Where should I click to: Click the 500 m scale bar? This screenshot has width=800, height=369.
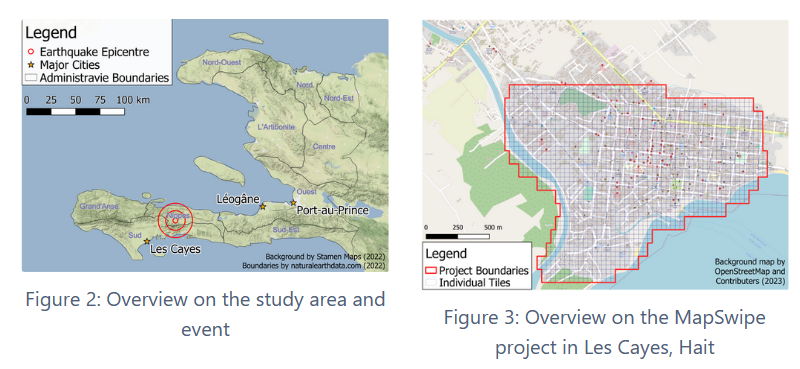pyautogui.click(x=458, y=236)
